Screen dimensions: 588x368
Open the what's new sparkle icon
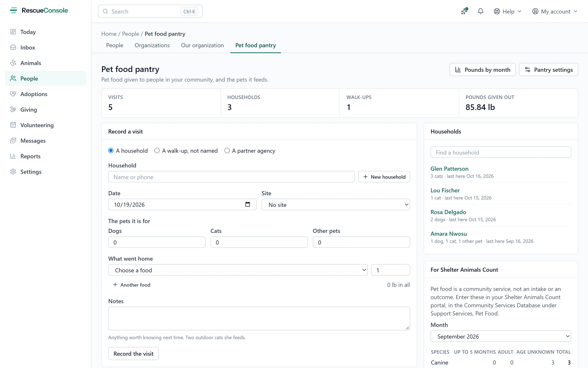464,11
